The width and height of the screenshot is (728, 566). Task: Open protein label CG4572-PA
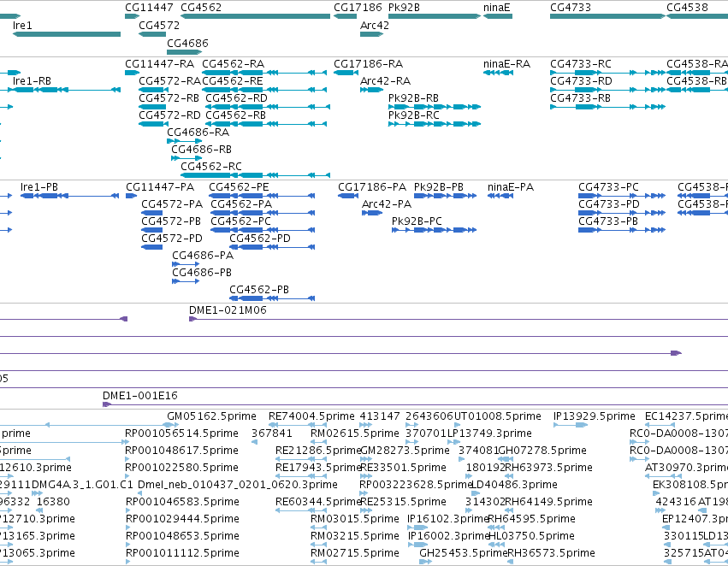[x=172, y=204]
